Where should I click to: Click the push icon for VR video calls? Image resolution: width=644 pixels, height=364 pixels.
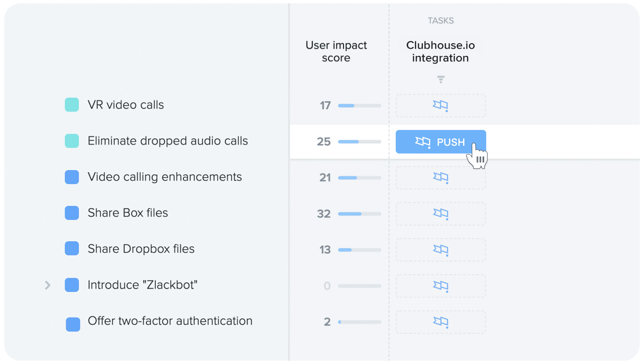pyautogui.click(x=441, y=105)
